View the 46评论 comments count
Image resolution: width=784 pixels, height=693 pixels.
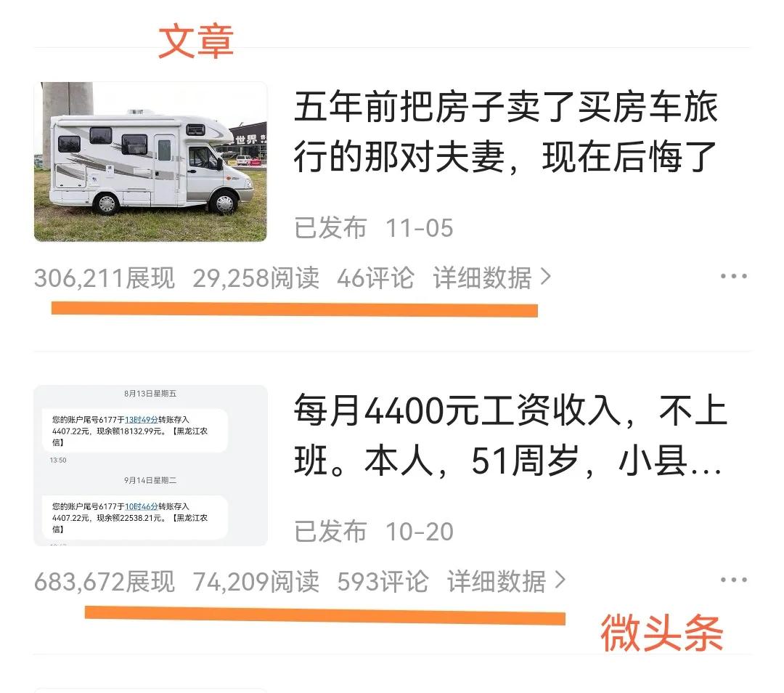pos(375,277)
